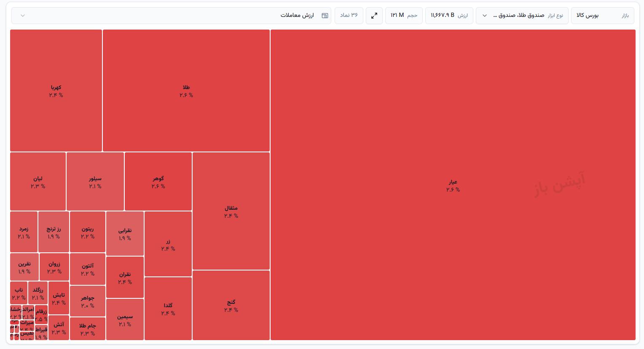This screenshot has width=644, height=349.
Task: Select the کهربا treemap tile
Action: pyautogui.click(x=56, y=91)
